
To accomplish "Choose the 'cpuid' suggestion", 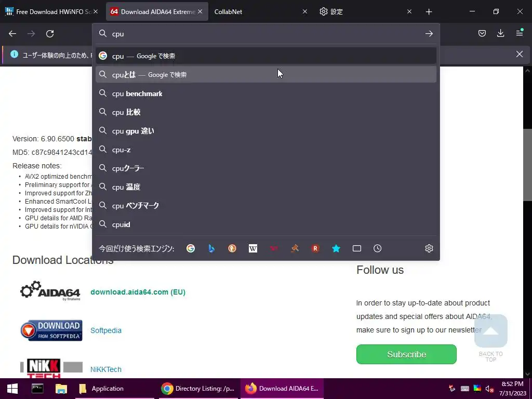I will [x=266, y=224].
